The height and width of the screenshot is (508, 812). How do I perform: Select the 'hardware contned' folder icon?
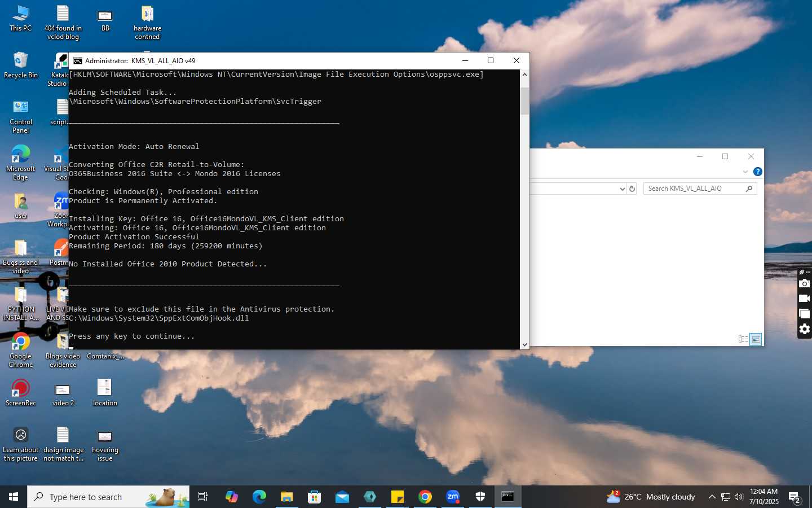pos(147,23)
